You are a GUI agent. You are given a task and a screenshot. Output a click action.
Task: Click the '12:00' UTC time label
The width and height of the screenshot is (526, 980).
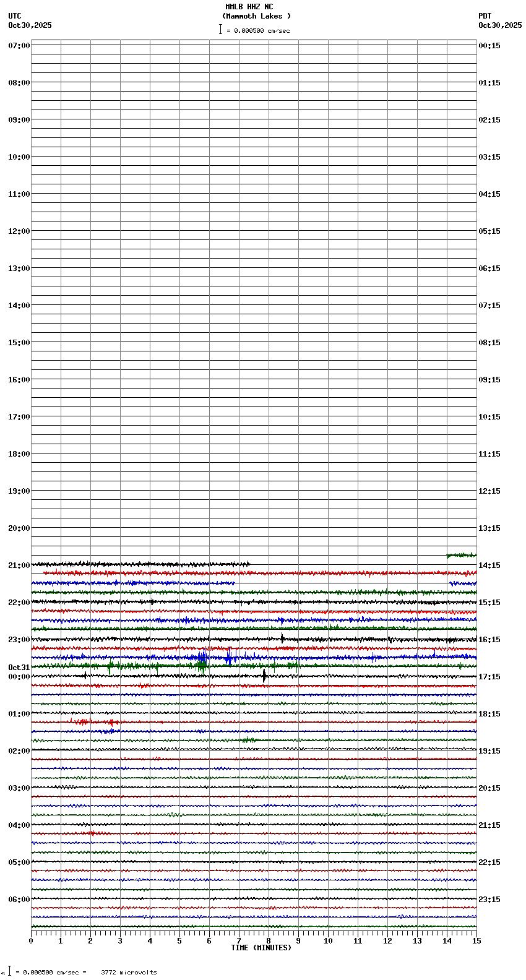(x=19, y=231)
